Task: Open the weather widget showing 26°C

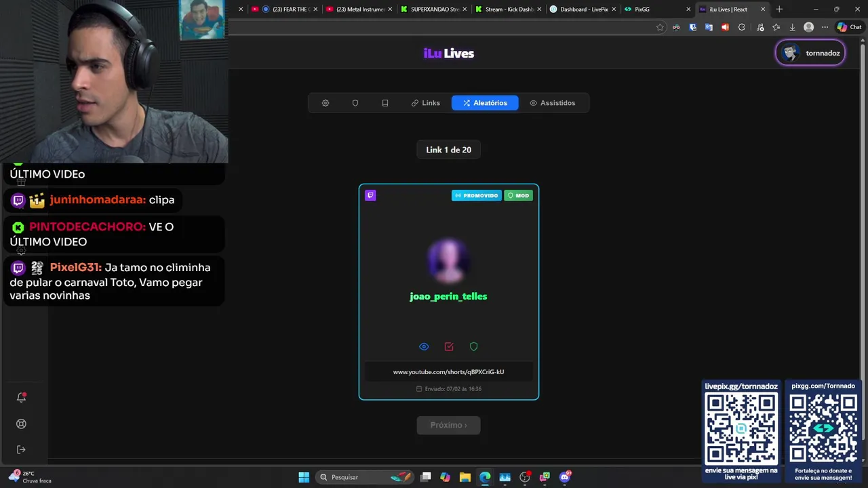Action: tap(30, 477)
